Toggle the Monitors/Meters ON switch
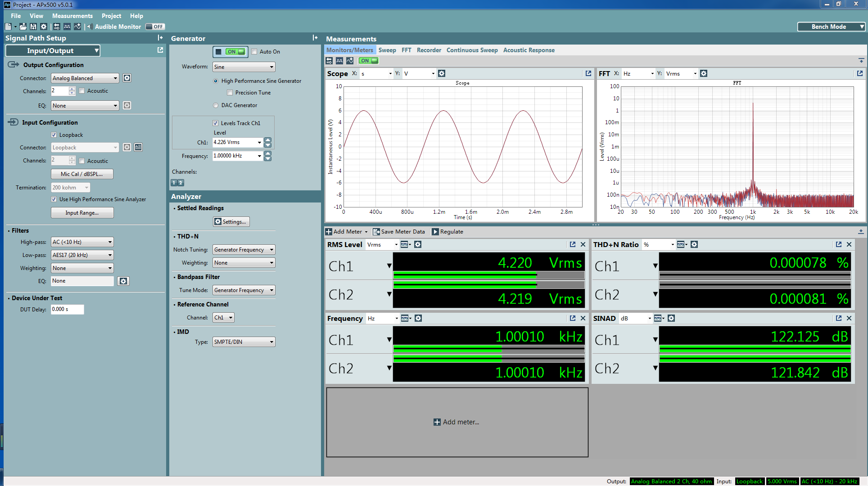The image size is (868, 486). [x=369, y=61]
